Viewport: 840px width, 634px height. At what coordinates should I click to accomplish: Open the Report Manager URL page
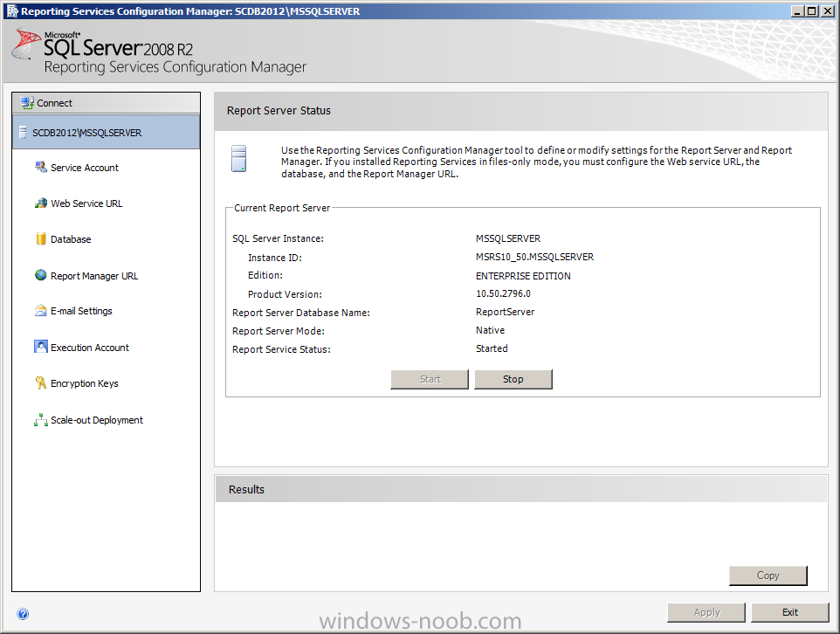pyautogui.click(x=94, y=276)
